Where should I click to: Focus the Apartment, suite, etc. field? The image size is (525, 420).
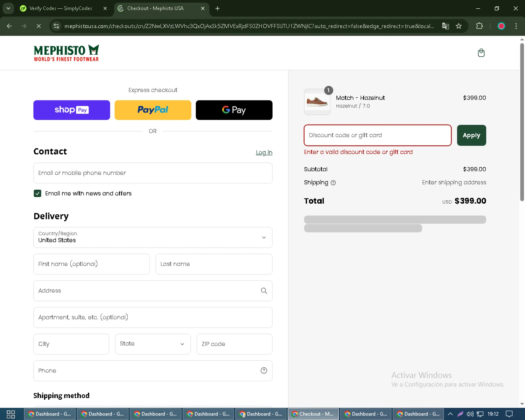tap(153, 317)
